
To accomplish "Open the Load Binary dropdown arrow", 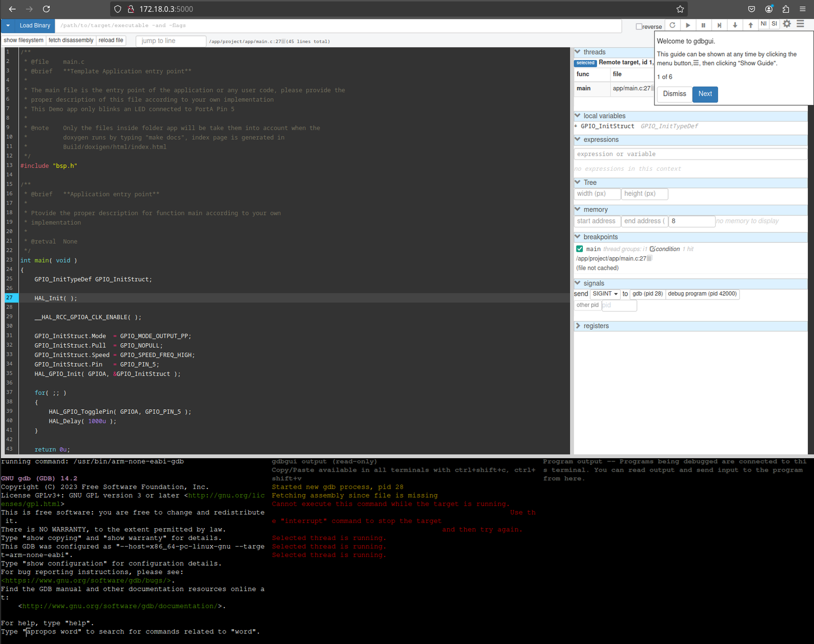I will coord(8,25).
